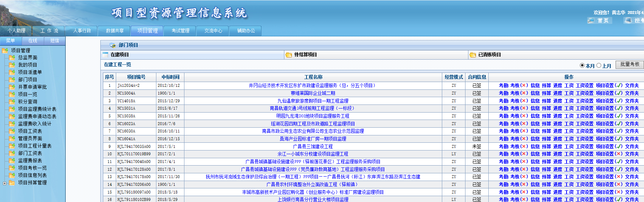Screen dimensions: 644x202
Task: Open 项目管理 root folder in tree
Action: tap(5, 50)
